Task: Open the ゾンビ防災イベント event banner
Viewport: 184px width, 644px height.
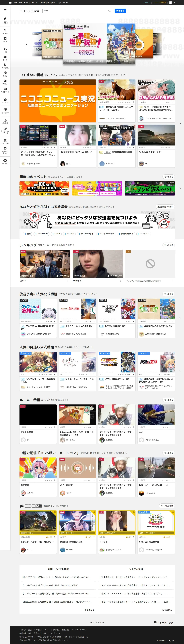Action: pos(150,188)
